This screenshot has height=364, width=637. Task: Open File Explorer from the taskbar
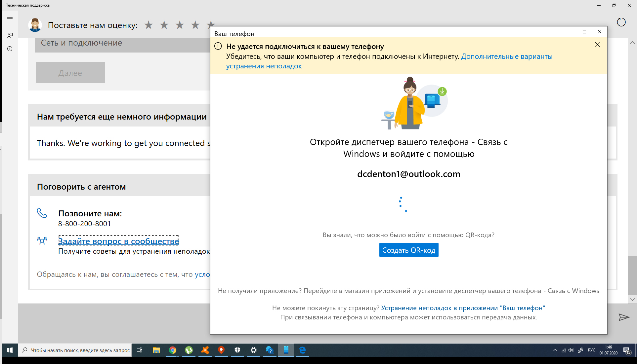coord(156,350)
